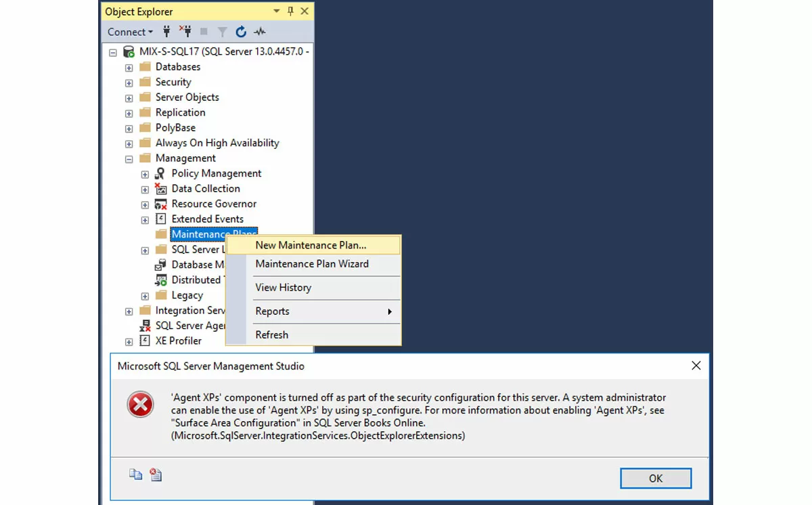This screenshot has height=505, width=812.
Task: Open Object Explorer window position dropdown arrow
Action: [x=276, y=12]
